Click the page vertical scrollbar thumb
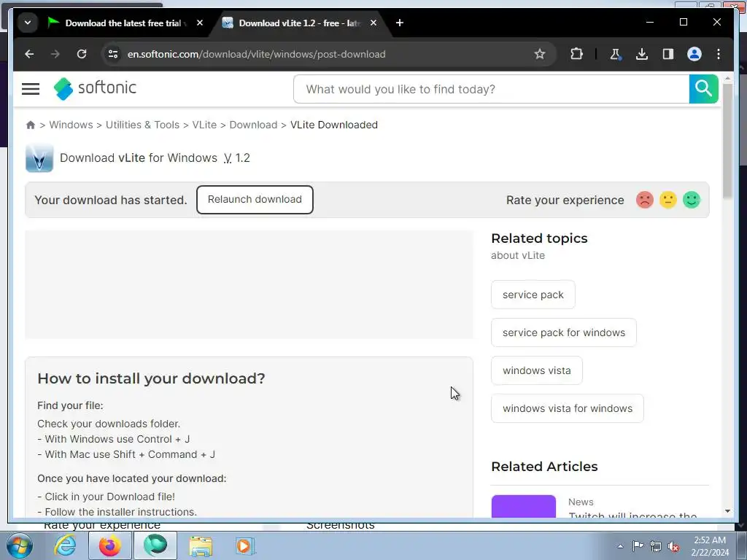Screen dimensions: 747x560 (727, 141)
